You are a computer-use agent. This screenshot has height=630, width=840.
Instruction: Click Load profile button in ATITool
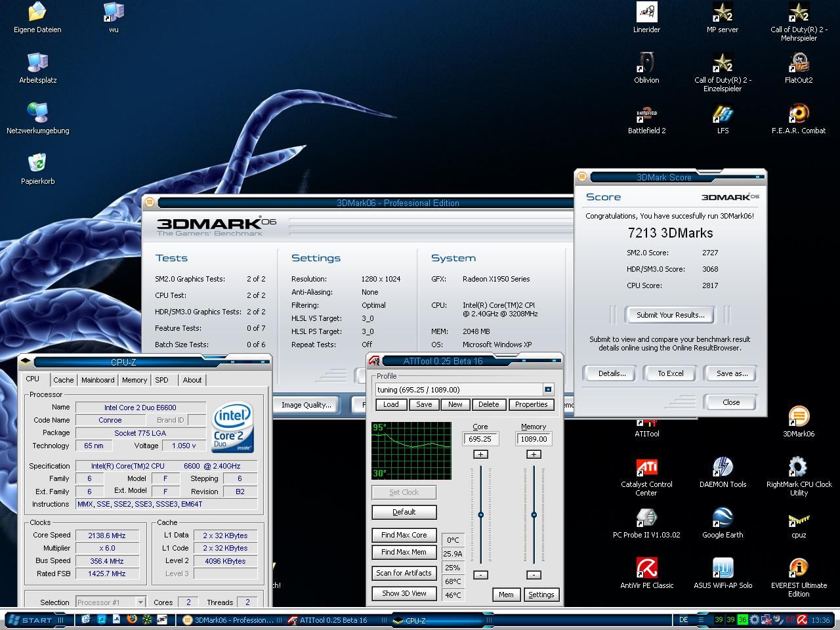pyautogui.click(x=390, y=404)
